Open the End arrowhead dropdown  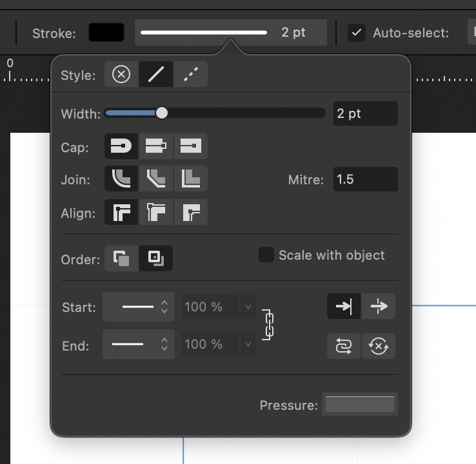tap(139, 344)
